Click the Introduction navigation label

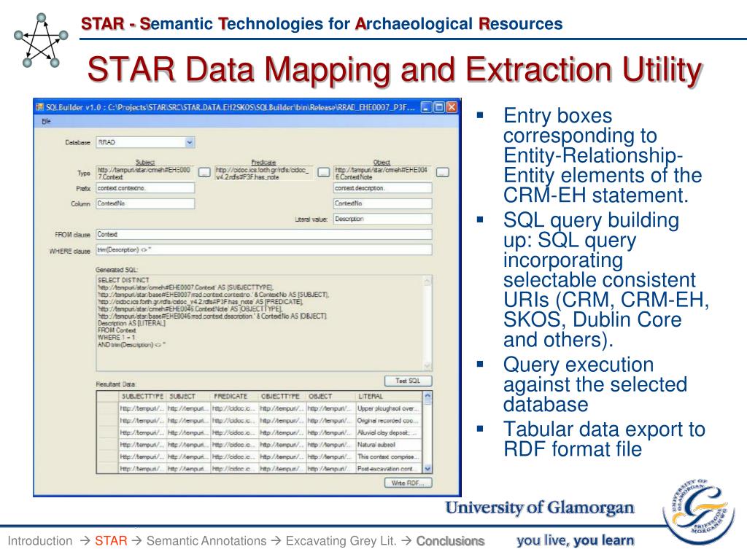40,541
